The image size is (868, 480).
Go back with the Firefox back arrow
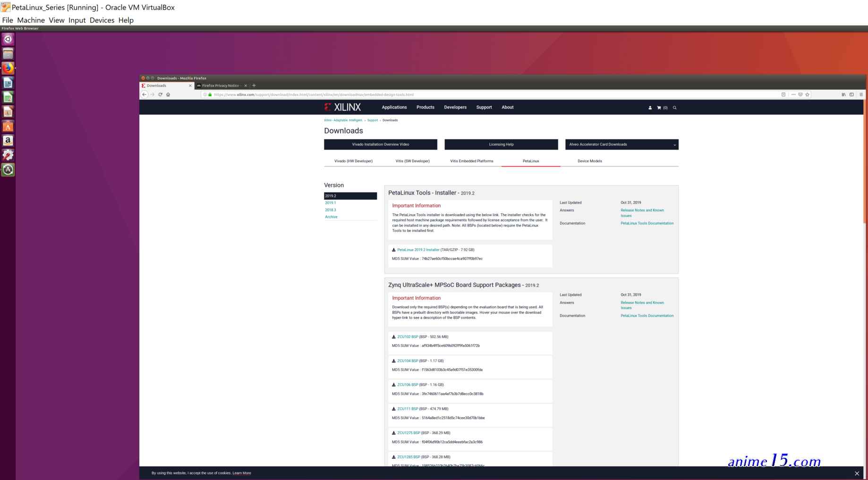tap(145, 94)
